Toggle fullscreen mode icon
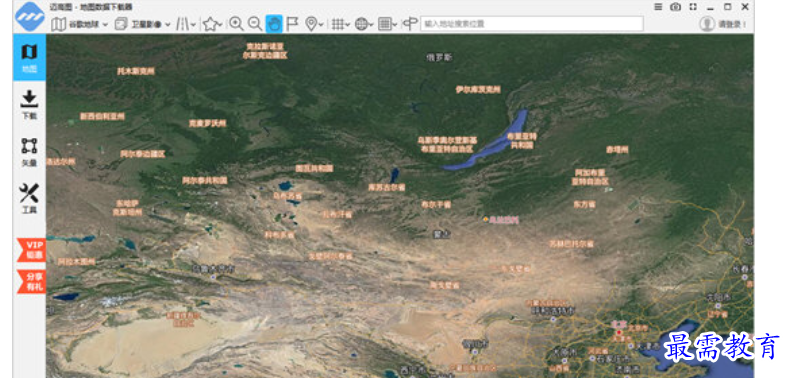The image size is (788, 378). click(x=693, y=7)
